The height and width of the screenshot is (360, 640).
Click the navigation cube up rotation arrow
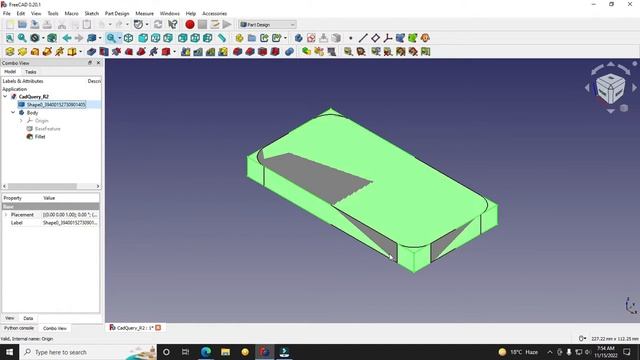coord(611,64)
